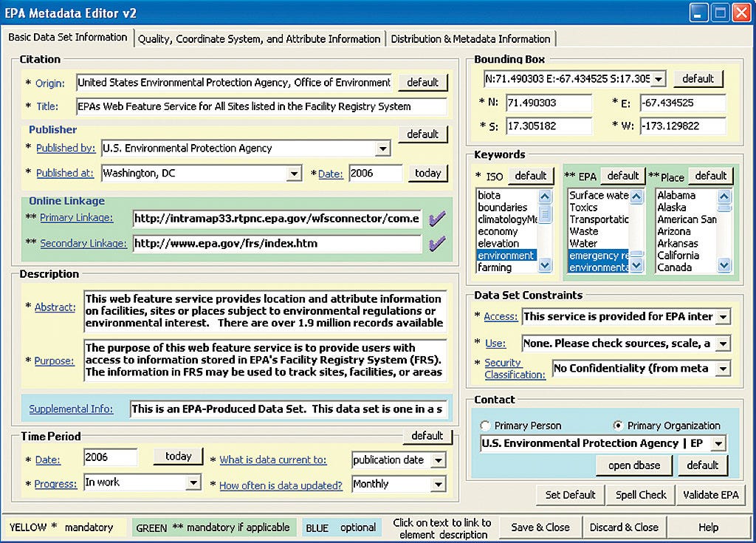Viewport: 756px width, 543px height.
Task: Open the Abstract element description link
Action: pos(55,307)
